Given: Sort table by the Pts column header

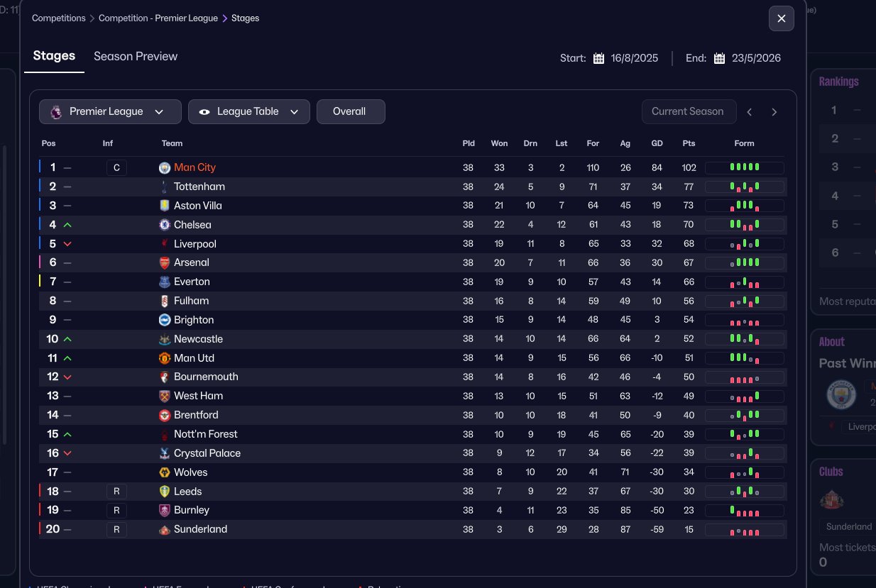Looking at the screenshot, I should pyautogui.click(x=689, y=143).
